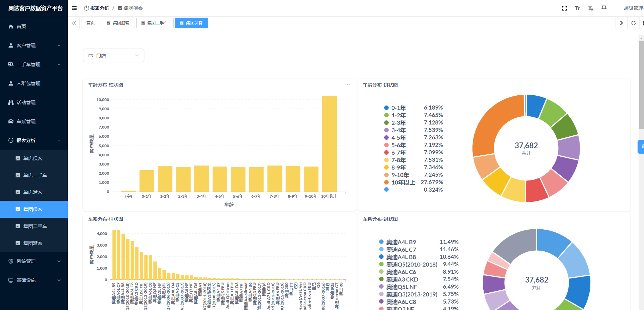This screenshot has height=310, width=644.
Task: Click the 客户管理 person icon in the sidebar
Action: point(11,45)
